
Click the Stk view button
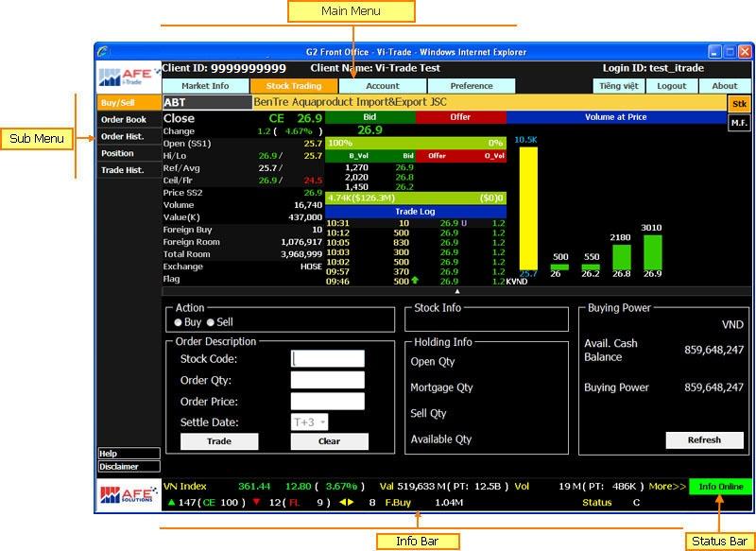pos(739,104)
